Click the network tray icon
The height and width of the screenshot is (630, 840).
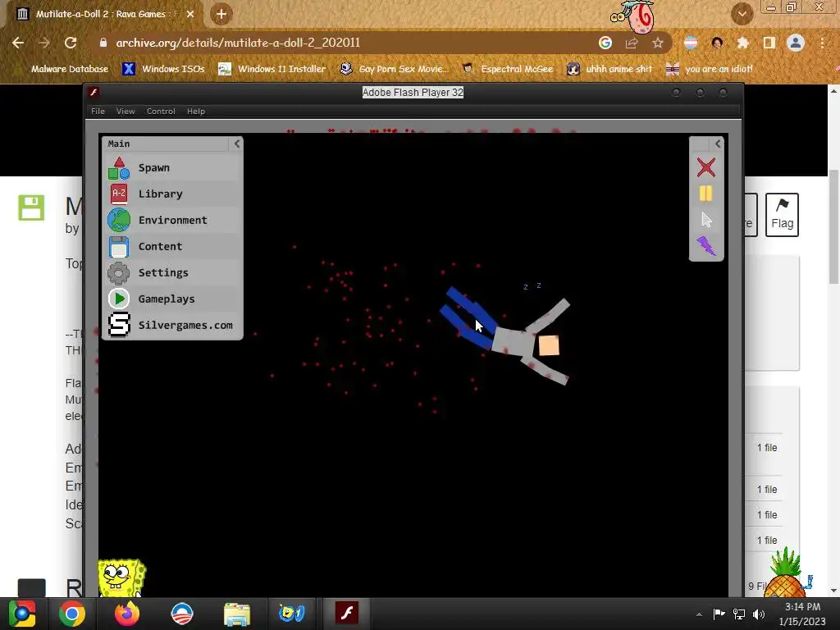[x=739, y=614]
